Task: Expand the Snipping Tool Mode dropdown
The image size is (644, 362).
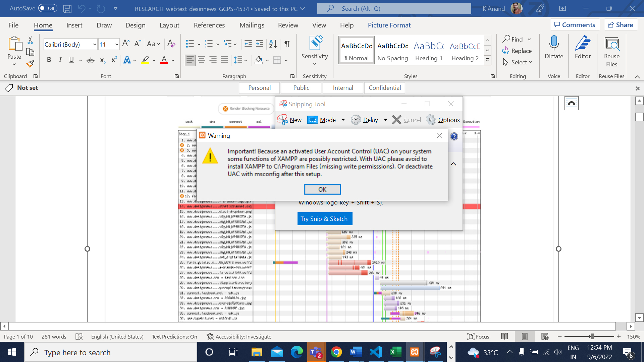Action: (343, 120)
